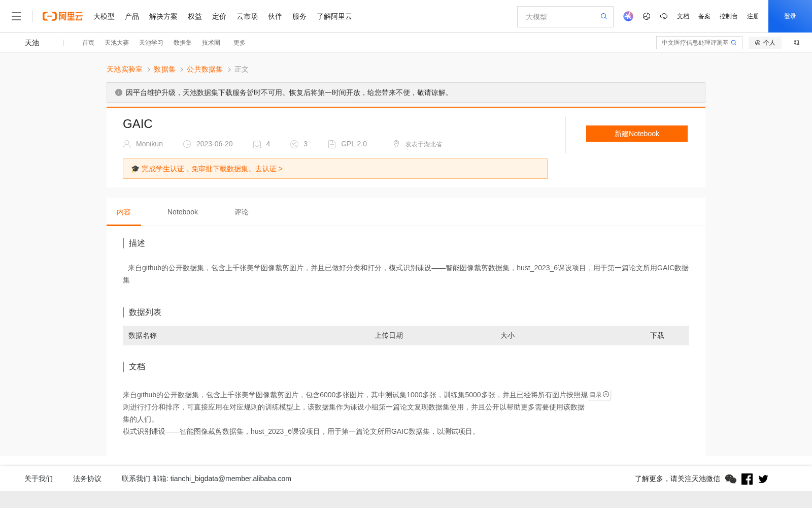This screenshot has height=508, width=812.
Task: Click the 数据名称 column header
Action: tap(143, 335)
